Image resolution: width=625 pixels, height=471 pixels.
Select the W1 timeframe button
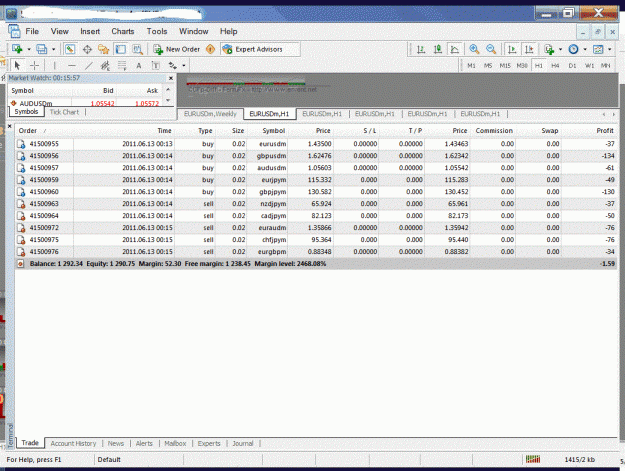pyautogui.click(x=589, y=66)
